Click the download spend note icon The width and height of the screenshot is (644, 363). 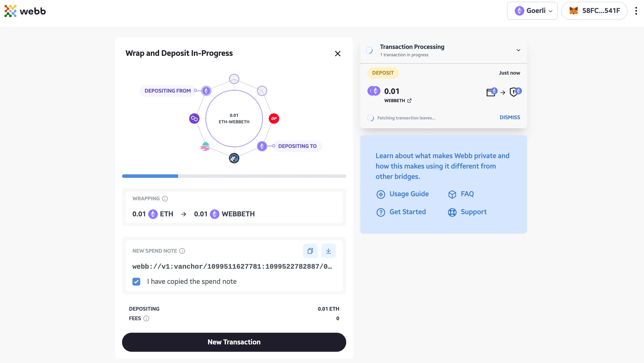tap(328, 251)
